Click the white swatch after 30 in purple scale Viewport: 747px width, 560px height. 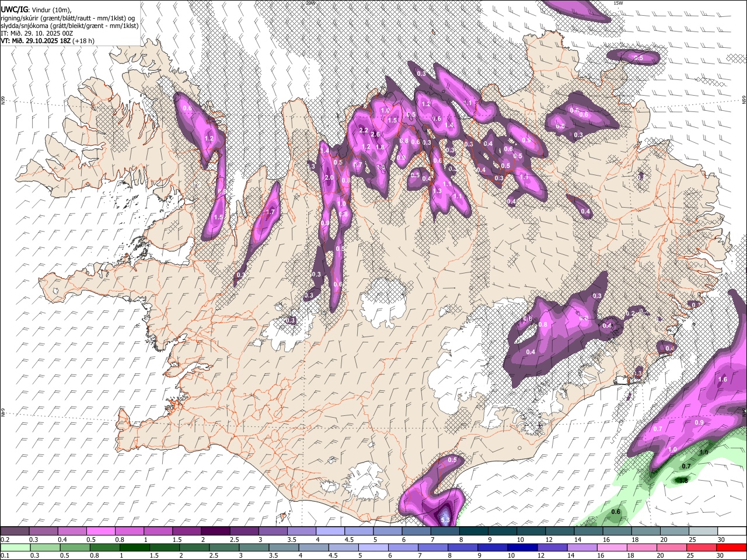731,531
